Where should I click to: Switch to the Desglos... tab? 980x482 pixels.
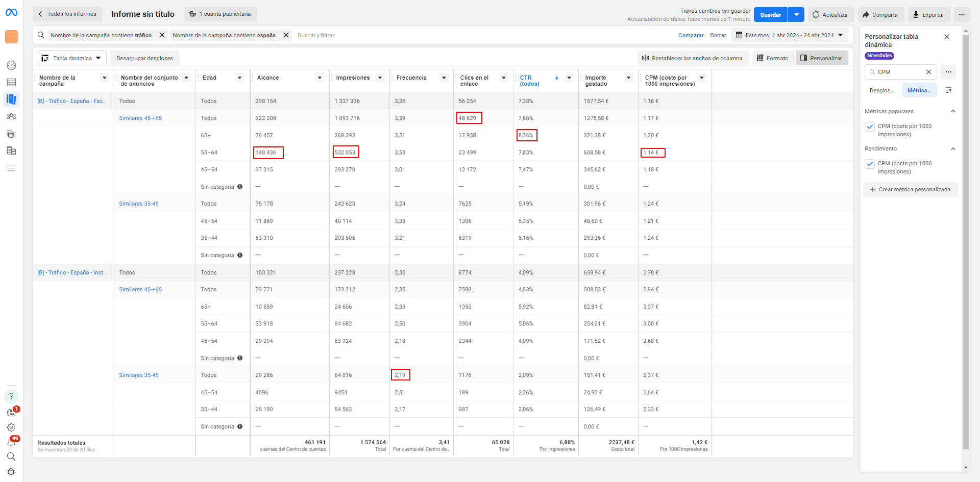tap(881, 90)
